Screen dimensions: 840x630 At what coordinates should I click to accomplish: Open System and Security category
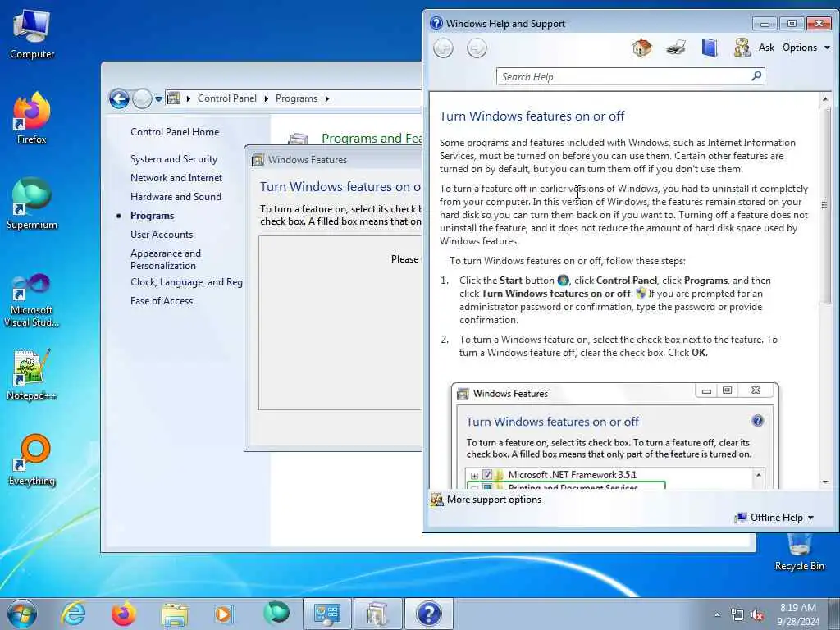pos(174,159)
